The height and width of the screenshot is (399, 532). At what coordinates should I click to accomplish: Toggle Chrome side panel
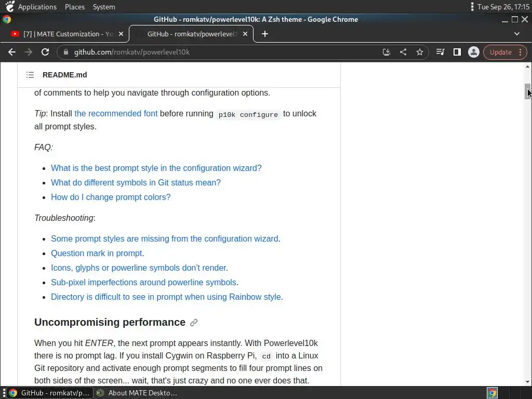click(457, 52)
